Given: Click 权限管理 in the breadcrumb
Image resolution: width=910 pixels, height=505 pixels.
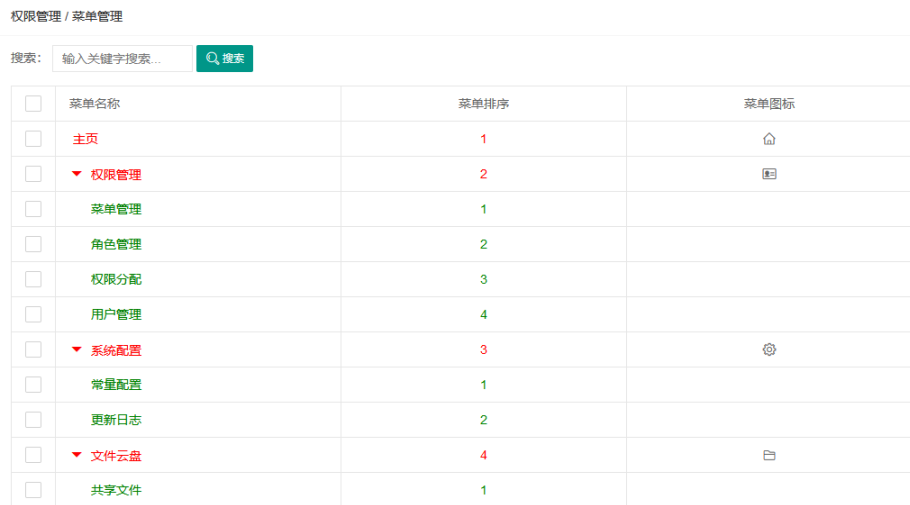Looking at the screenshot, I should pyautogui.click(x=36, y=16).
